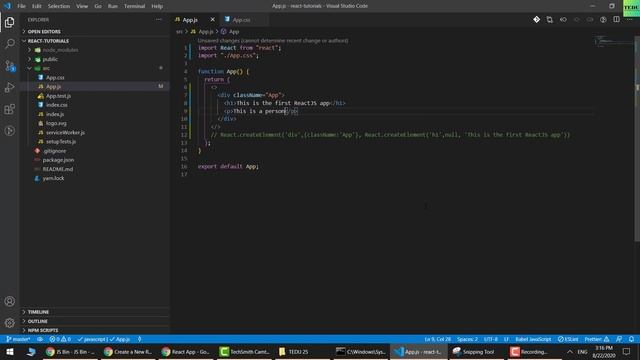Click the open changes icon in editor toolbar
Viewport: 640px width, 360px height.
pos(549,19)
